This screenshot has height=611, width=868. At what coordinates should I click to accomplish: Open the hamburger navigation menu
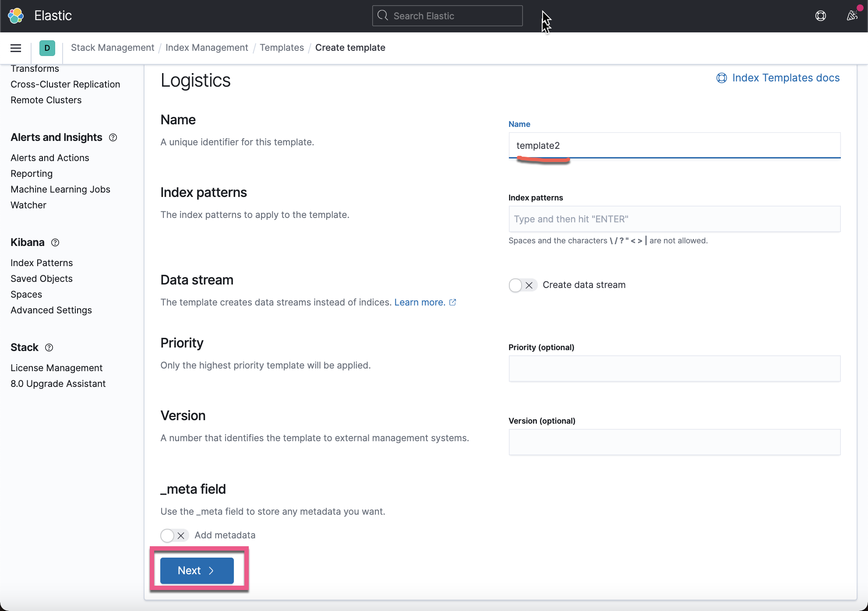point(15,48)
